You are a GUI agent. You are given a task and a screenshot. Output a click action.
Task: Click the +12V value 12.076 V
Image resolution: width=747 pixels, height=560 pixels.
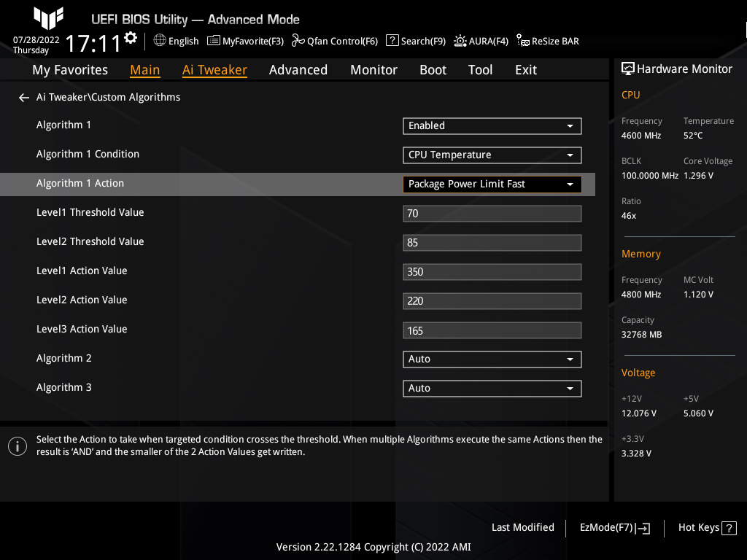(638, 413)
